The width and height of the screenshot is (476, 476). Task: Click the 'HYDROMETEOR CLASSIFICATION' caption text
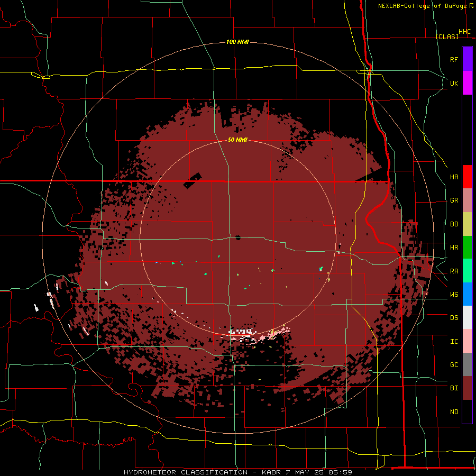pyautogui.click(x=186, y=472)
